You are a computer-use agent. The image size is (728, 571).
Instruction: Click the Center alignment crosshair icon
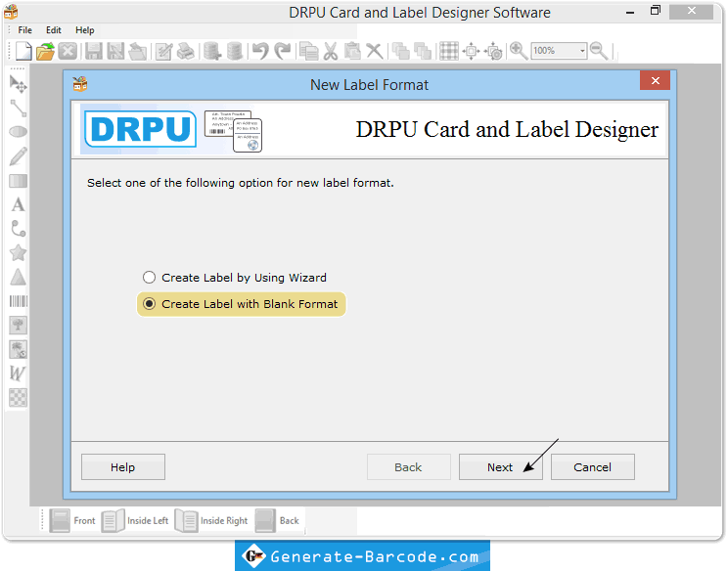(x=471, y=51)
